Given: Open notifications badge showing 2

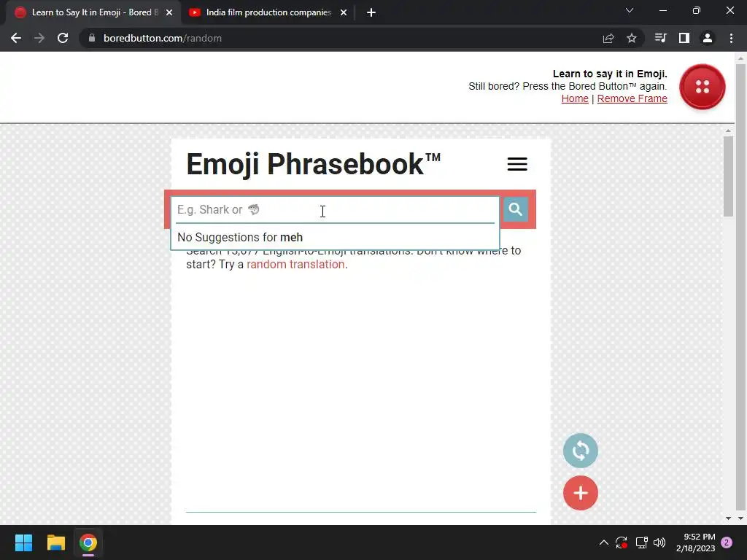Looking at the screenshot, I should 727,542.
